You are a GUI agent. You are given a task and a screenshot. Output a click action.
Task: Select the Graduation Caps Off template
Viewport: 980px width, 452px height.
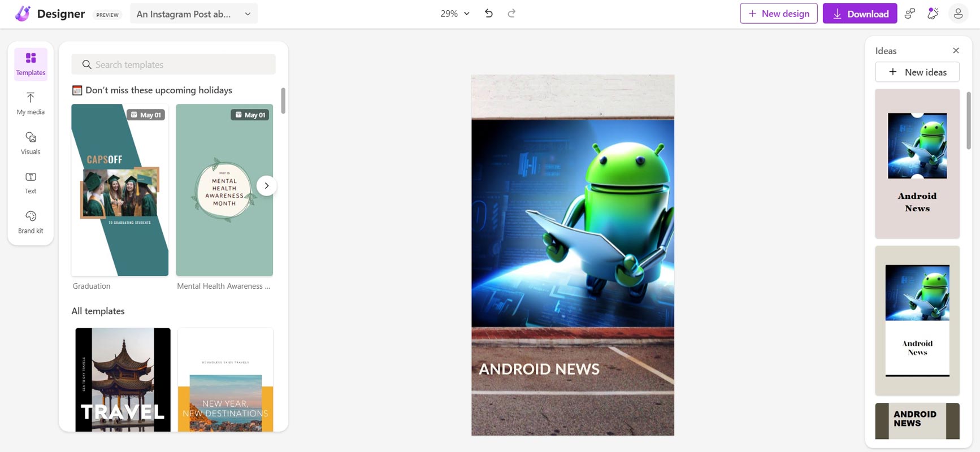tap(120, 190)
